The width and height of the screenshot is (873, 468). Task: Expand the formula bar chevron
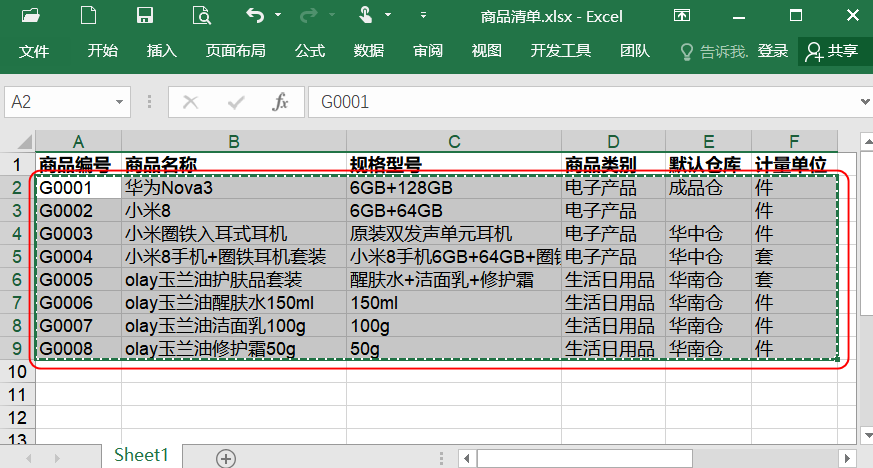pos(864,102)
